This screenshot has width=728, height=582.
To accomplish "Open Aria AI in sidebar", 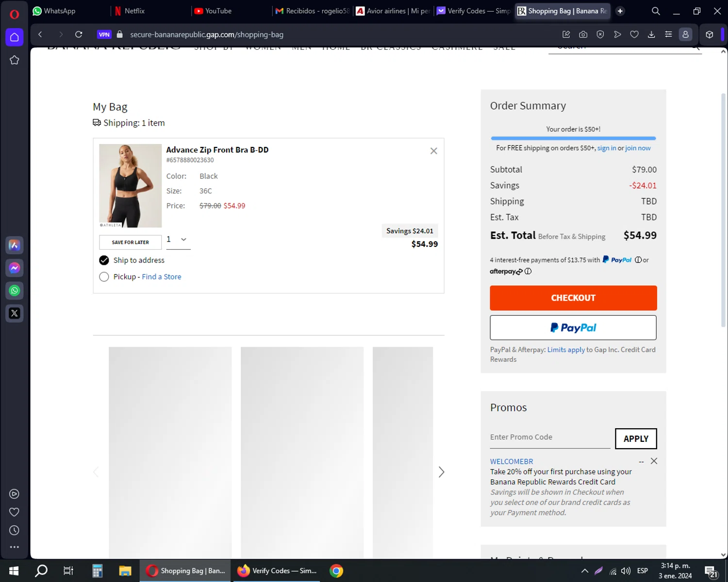I will point(14,245).
